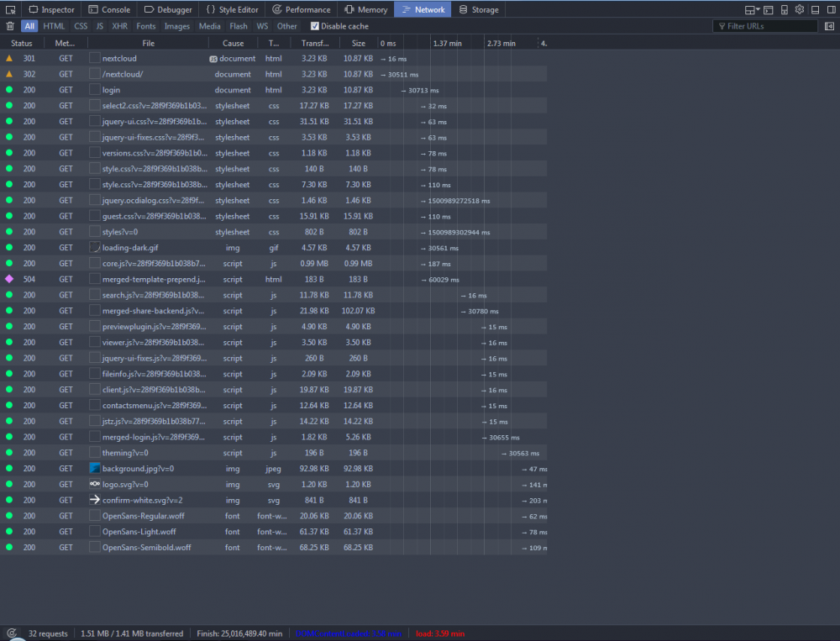840x641 pixels.
Task: Click the DOMContentLoaded timing in status bar
Action: click(349, 633)
